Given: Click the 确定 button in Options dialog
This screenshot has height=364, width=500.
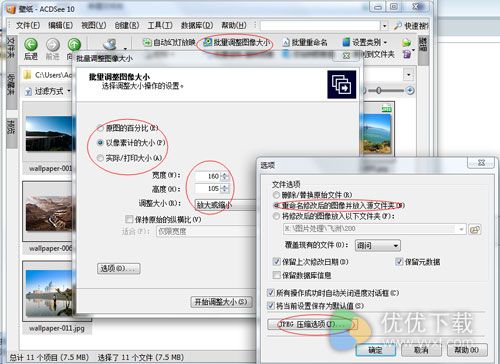Looking at the screenshot, I should pyautogui.click(x=376, y=350).
